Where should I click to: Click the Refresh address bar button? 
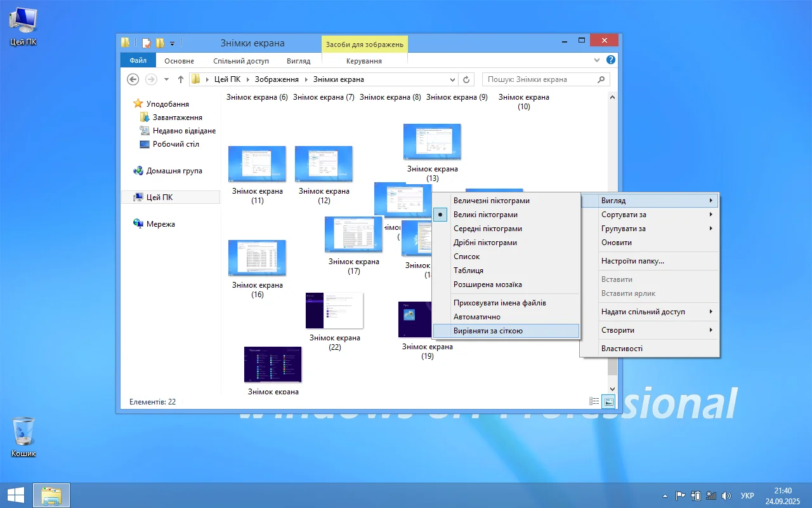(x=466, y=79)
